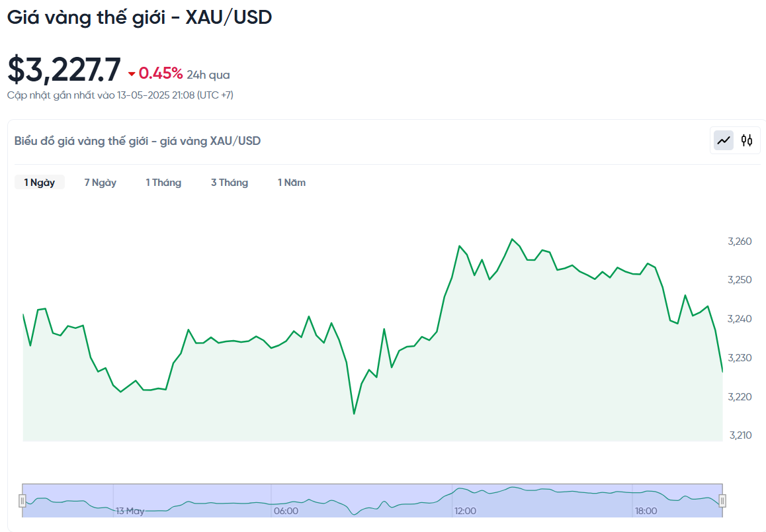Show the 1 Năm price history
Screen dimensions: 766x532
point(292,183)
